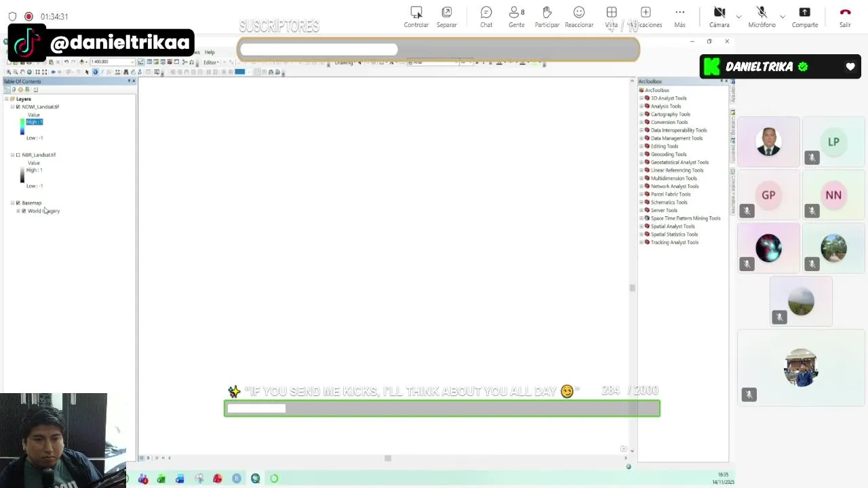Select Conversion Tools in ArcToolbox

pyautogui.click(x=669, y=122)
